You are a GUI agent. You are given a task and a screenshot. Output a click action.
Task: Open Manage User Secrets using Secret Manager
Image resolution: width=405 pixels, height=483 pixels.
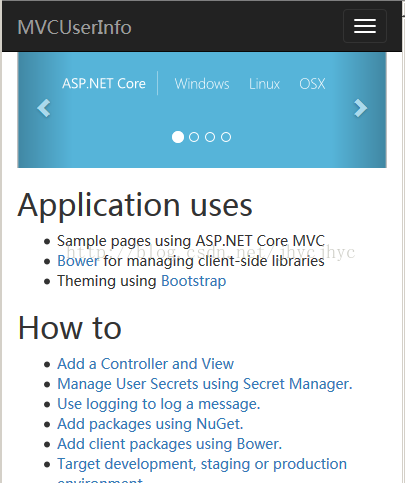[x=205, y=384]
